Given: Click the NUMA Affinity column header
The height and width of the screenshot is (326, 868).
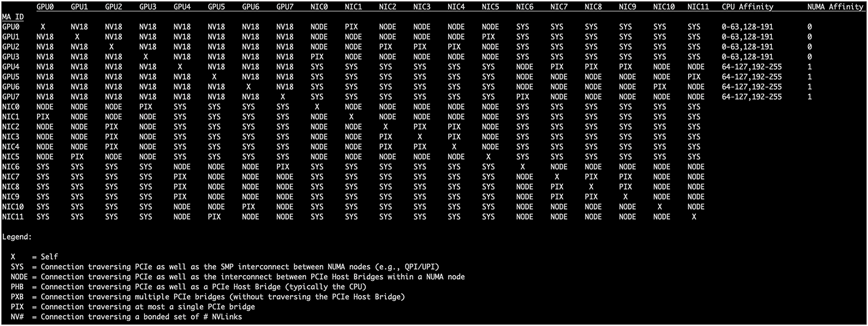Looking at the screenshot, I should [835, 7].
